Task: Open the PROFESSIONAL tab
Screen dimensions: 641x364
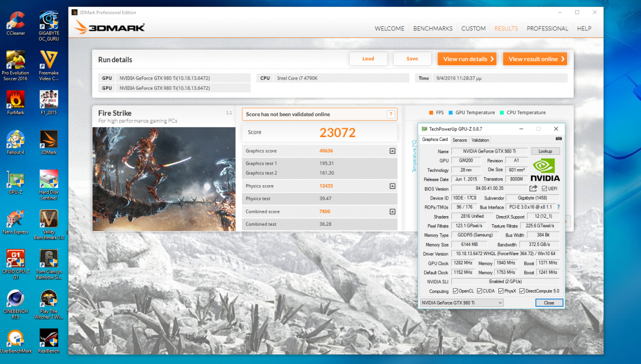Action: coord(547,29)
